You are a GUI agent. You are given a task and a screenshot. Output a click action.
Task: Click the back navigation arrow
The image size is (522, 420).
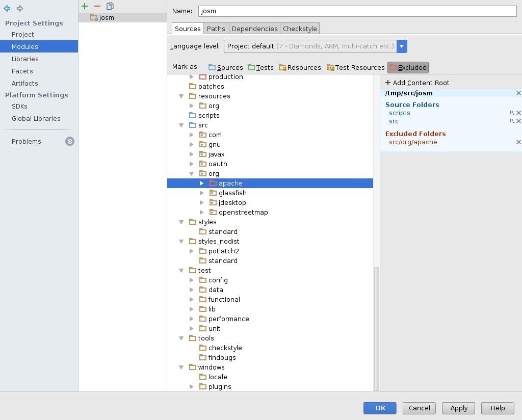click(x=7, y=9)
